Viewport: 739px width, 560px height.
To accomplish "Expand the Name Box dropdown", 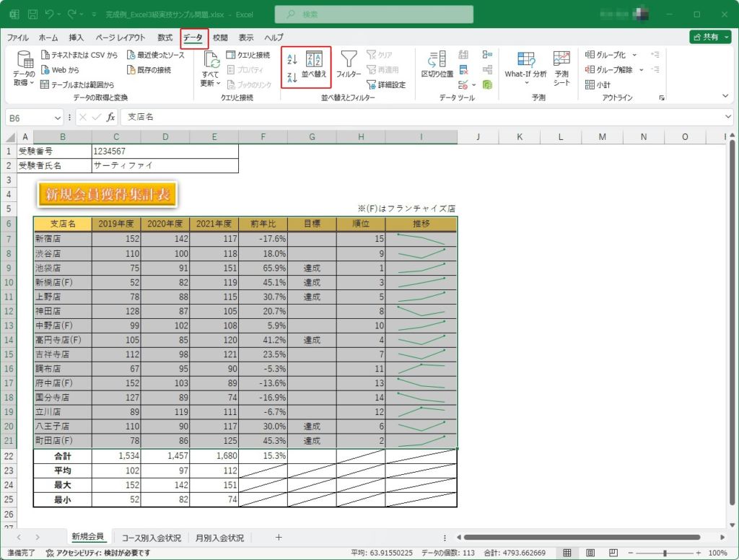I will tap(58, 117).
